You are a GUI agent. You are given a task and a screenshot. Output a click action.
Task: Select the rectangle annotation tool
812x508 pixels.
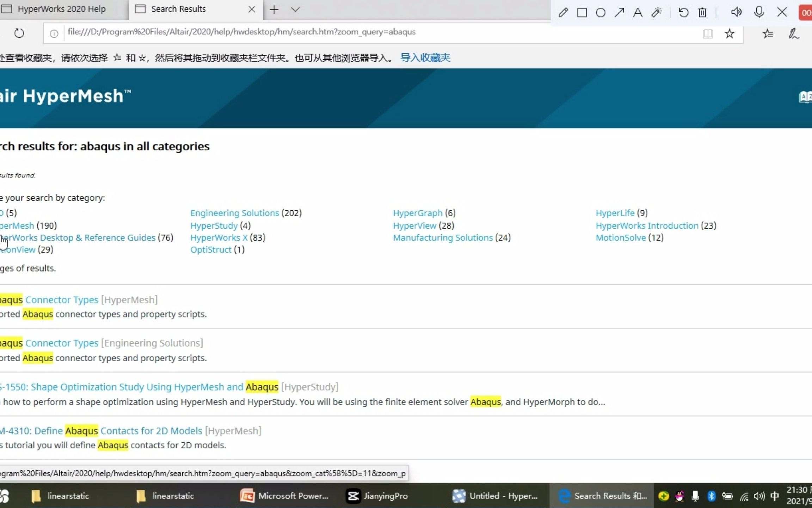click(x=582, y=13)
